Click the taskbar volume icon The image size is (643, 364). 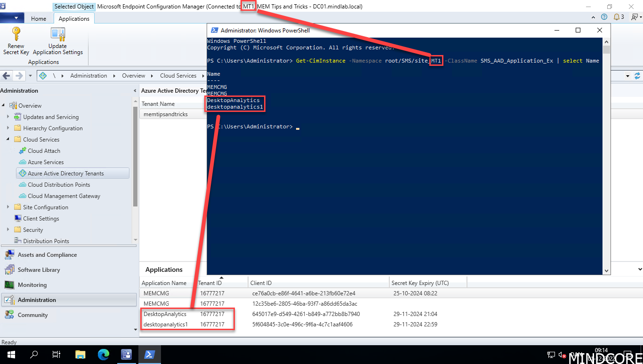pos(561,355)
